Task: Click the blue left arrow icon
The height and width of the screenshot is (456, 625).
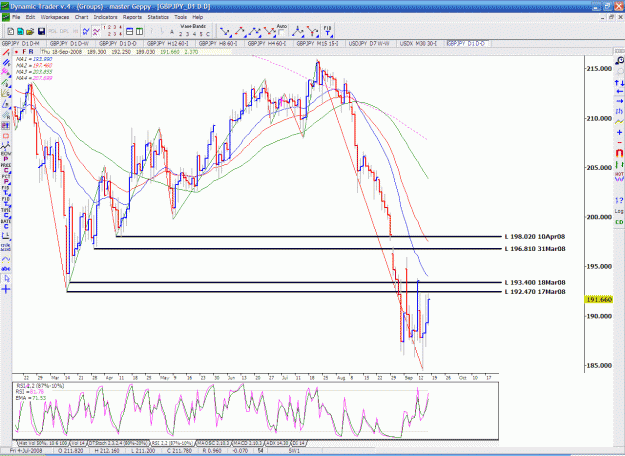Action: (x=619, y=92)
